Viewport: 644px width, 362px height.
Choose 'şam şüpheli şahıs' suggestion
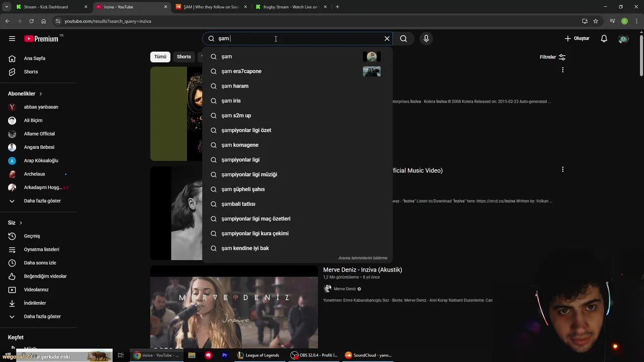(x=297, y=190)
